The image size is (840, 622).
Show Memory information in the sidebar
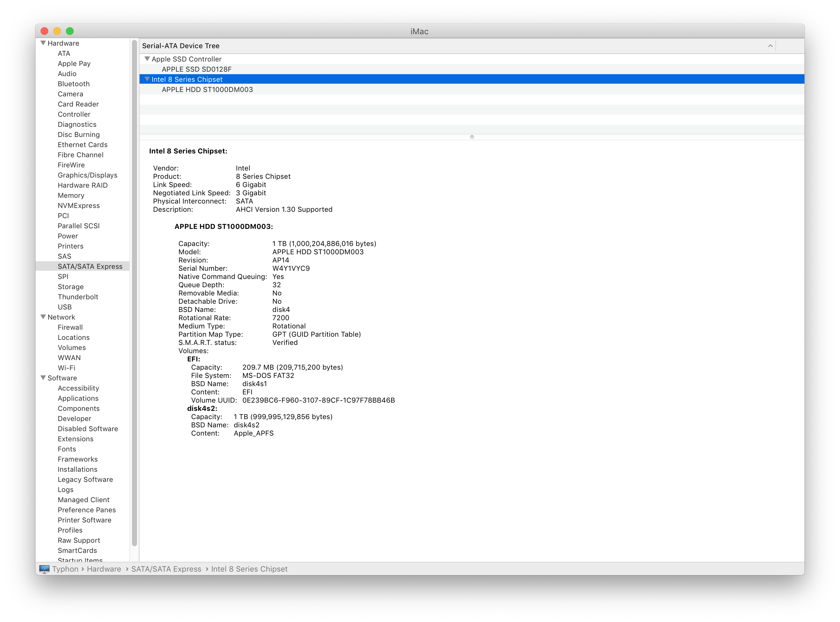pos(71,196)
